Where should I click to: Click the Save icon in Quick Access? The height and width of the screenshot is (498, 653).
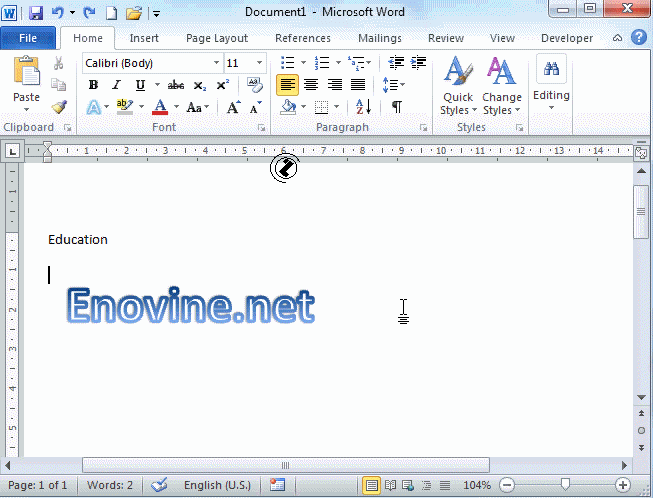pos(36,13)
